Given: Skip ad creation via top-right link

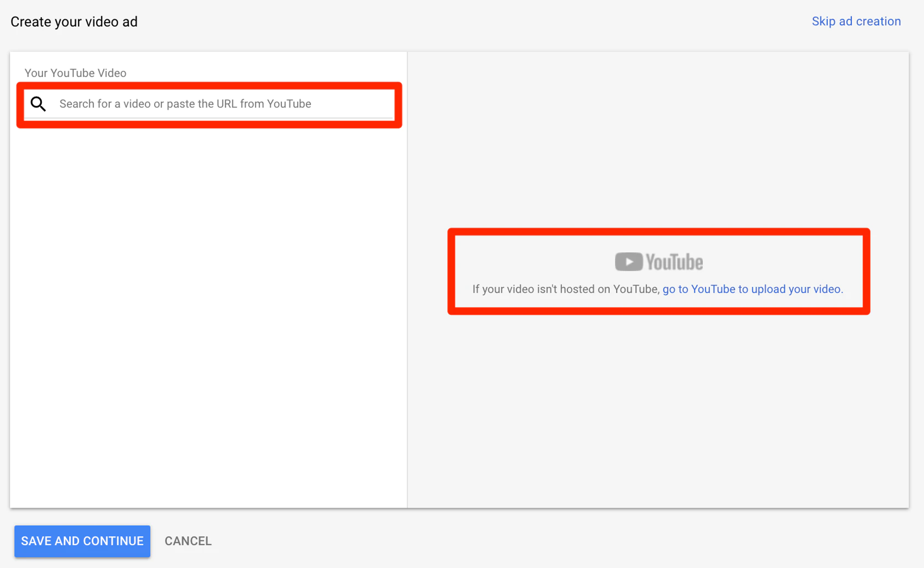Looking at the screenshot, I should pos(856,21).
